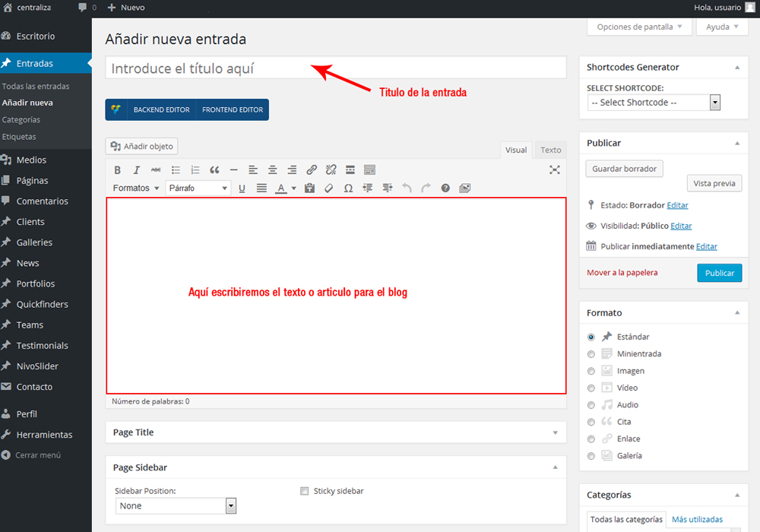760x532 pixels.
Task: Insert a bulleted list
Action: 176,170
